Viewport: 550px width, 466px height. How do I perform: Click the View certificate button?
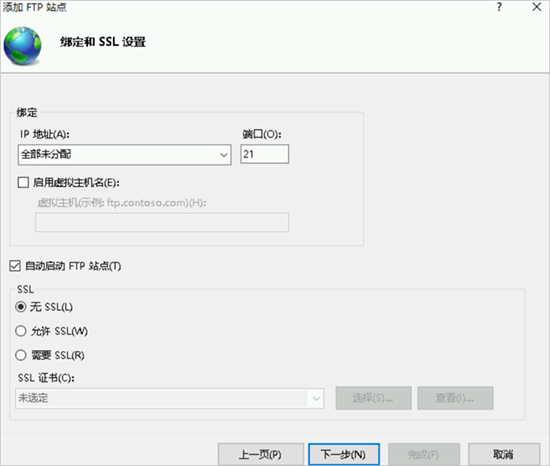point(455,398)
